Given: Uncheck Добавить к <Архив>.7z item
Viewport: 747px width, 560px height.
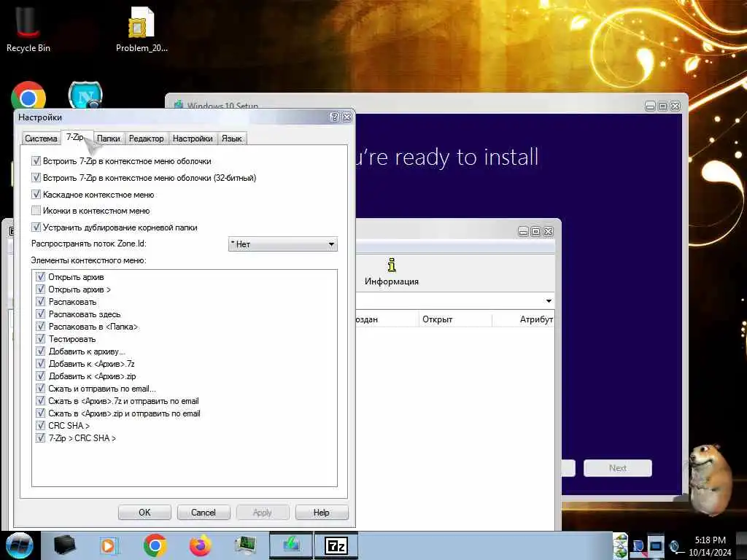Looking at the screenshot, I should pos(41,363).
